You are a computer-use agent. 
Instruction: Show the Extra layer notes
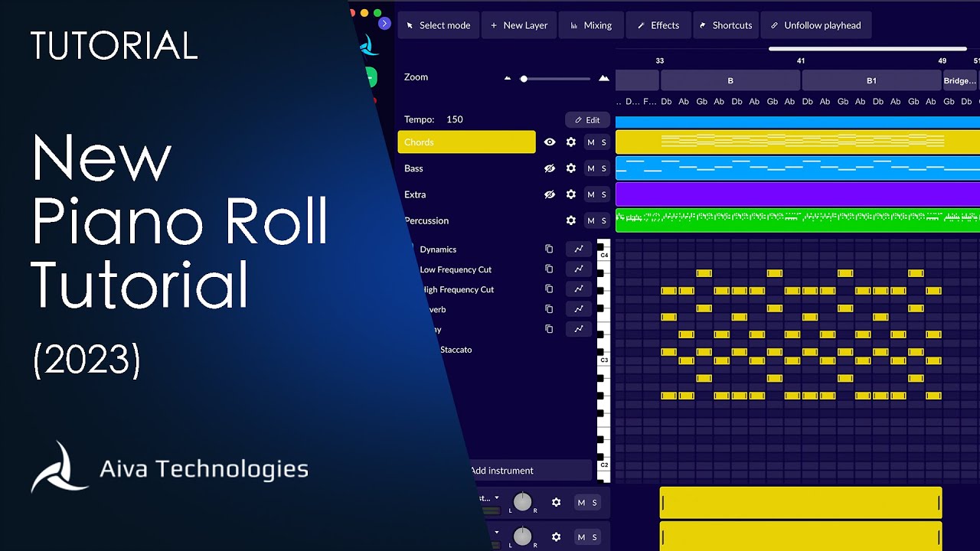[x=550, y=194]
